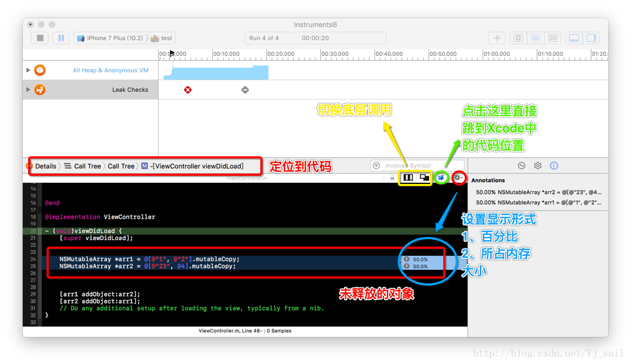Click the Details breadcrumb item
The image size is (631, 364).
pos(45,166)
